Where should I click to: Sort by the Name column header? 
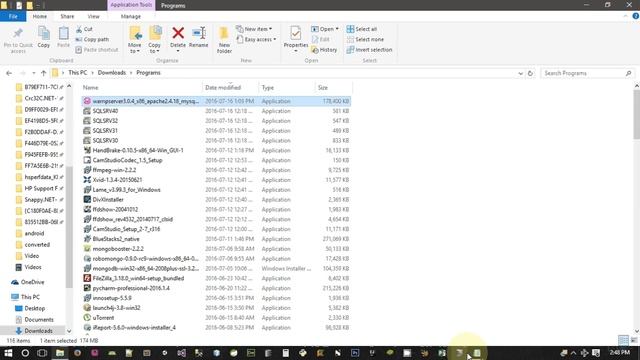coord(141,88)
